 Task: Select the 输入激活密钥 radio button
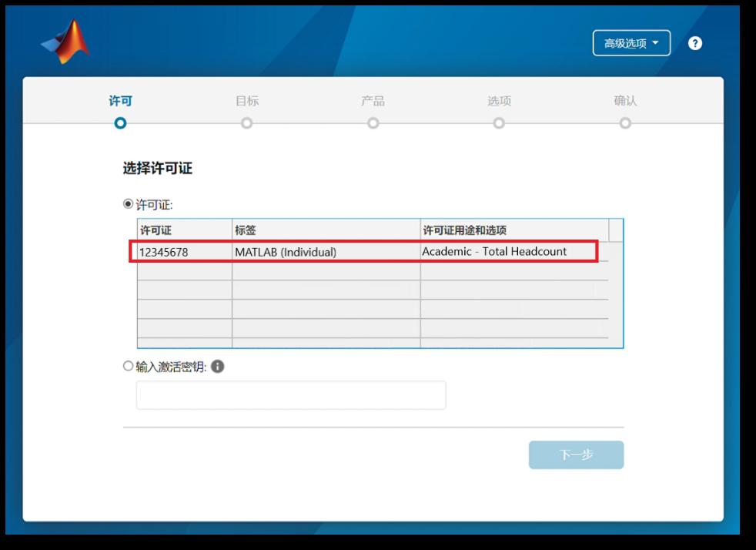129,367
